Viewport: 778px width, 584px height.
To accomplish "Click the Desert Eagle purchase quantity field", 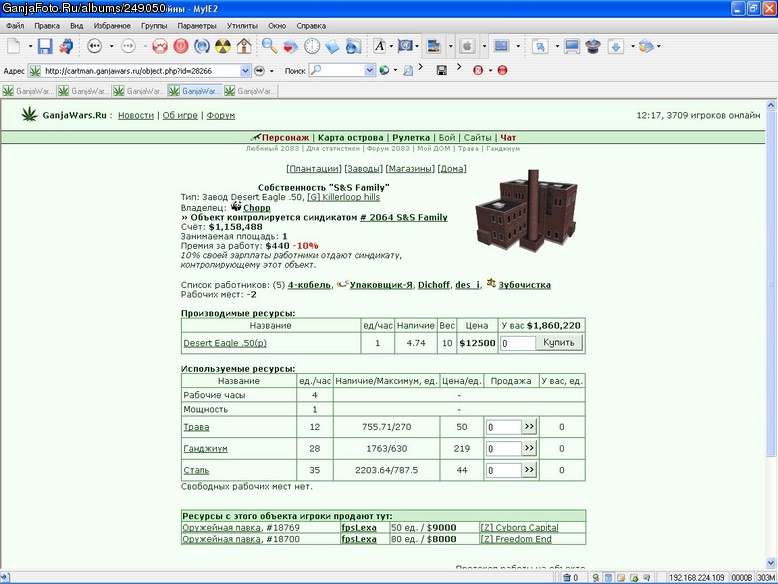I will [x=518, y=343].
